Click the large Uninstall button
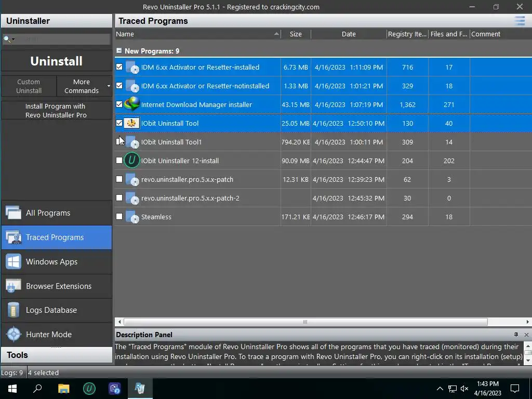Image resolution: width=532 pixels, height=399 pixels. (56, 61)
